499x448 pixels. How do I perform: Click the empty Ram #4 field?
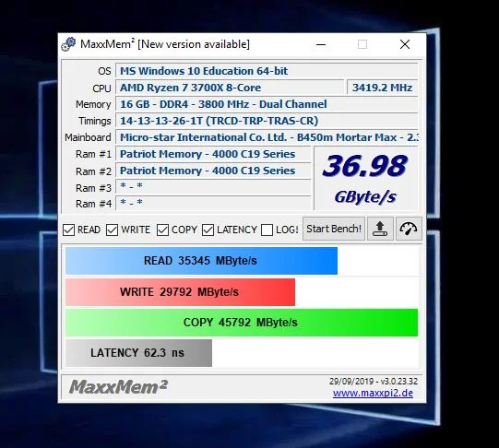click(x=213, y=203)
